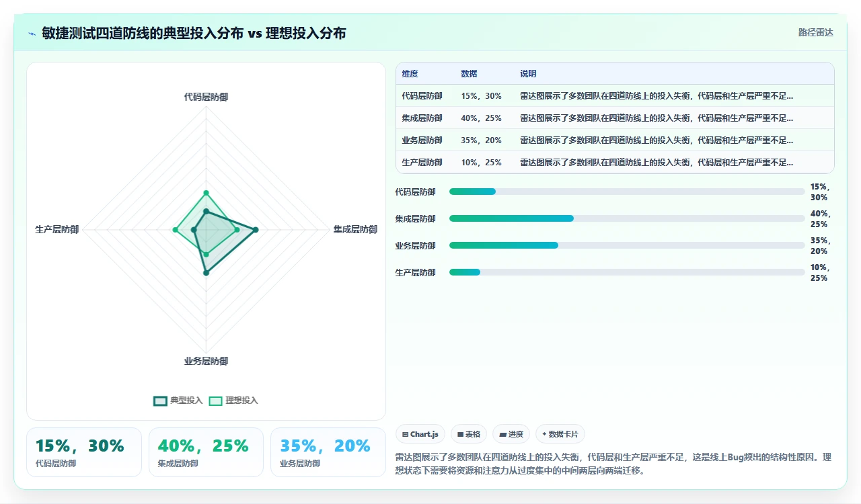Click the 典型投入 point on the 业务层防御 axis

[x=206, y=273]
